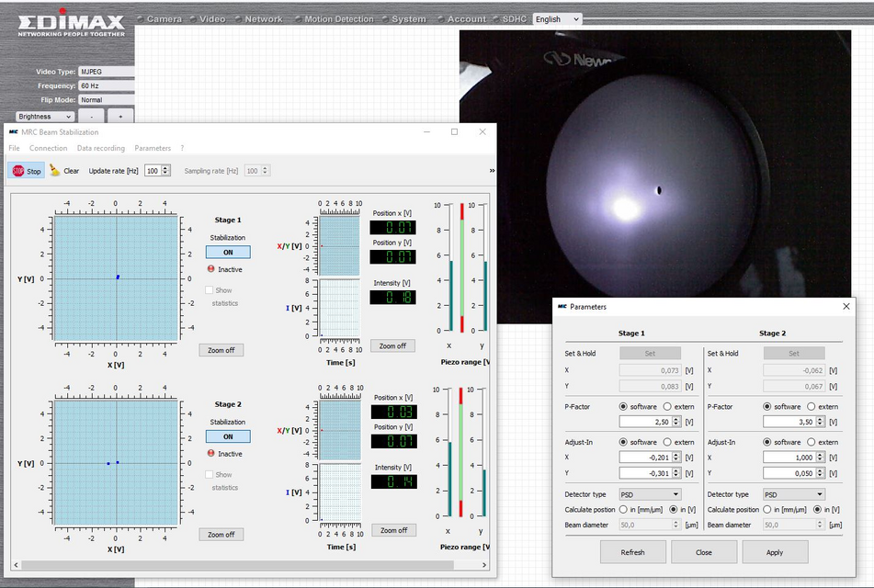Click the brightness minus button

tap(91, 116)
